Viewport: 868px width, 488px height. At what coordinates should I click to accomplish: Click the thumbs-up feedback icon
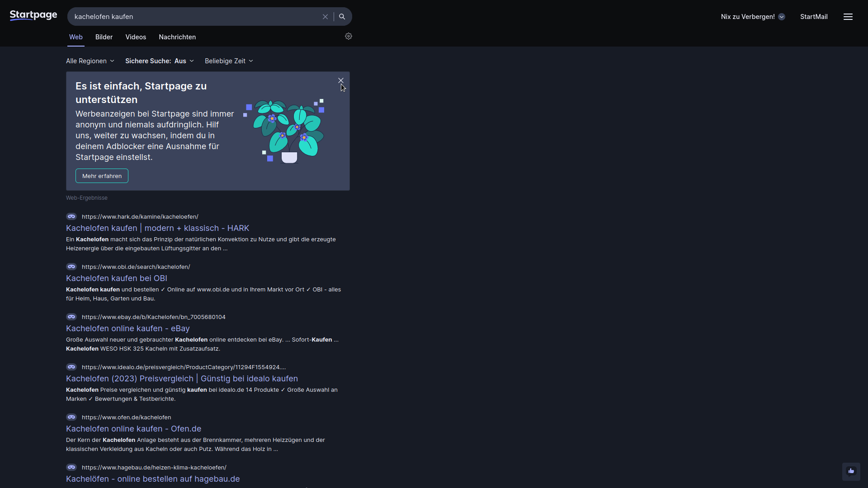851,471
